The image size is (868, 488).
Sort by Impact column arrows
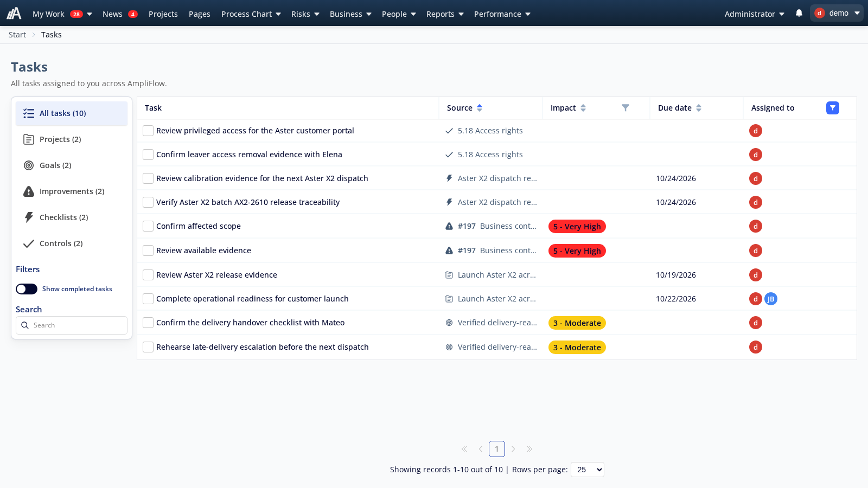coord(583,108)
